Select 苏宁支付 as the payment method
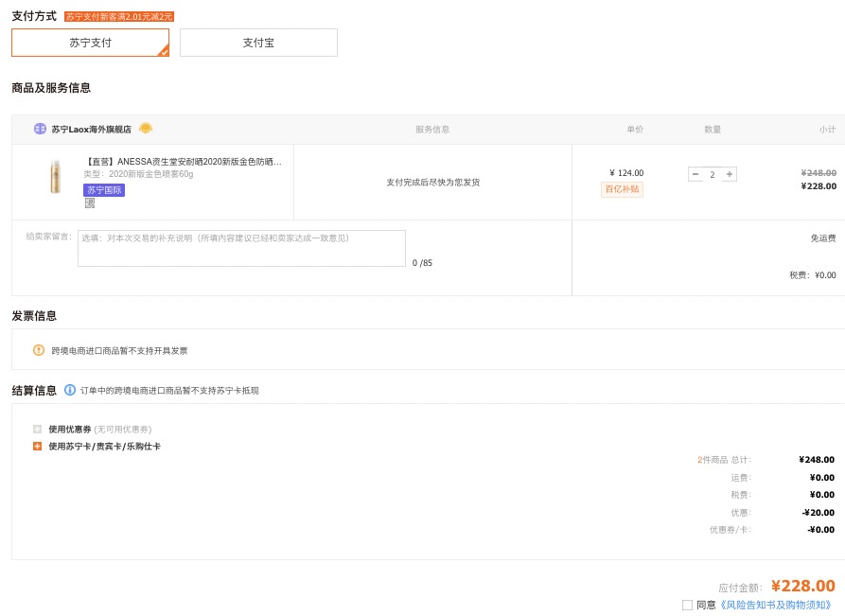Screen dimensions: 845x616 (x=90, y=43)
